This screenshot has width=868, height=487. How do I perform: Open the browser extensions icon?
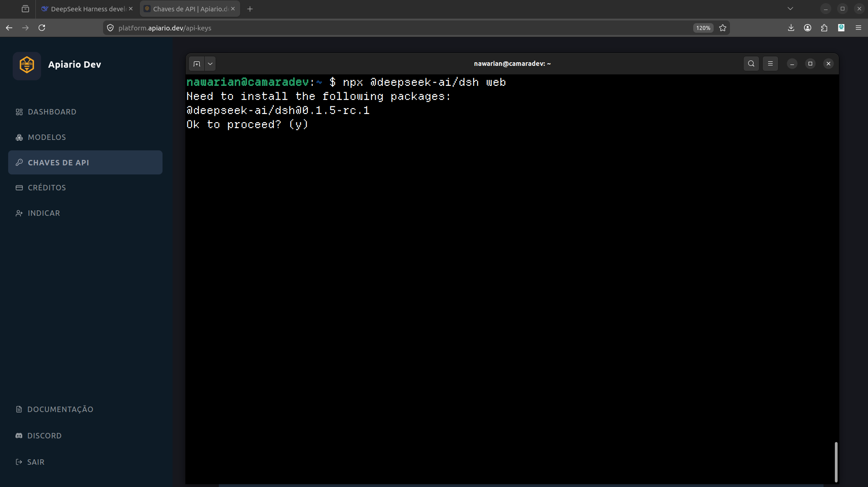click(824, 28)
